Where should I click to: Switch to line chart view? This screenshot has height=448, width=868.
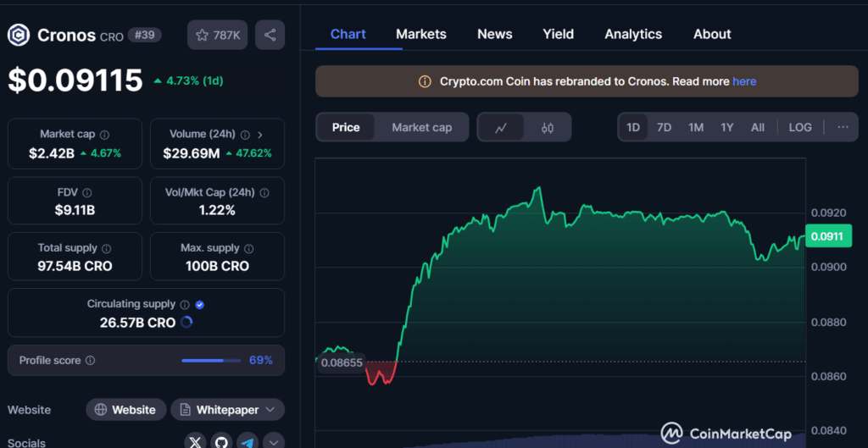(501, 128)
